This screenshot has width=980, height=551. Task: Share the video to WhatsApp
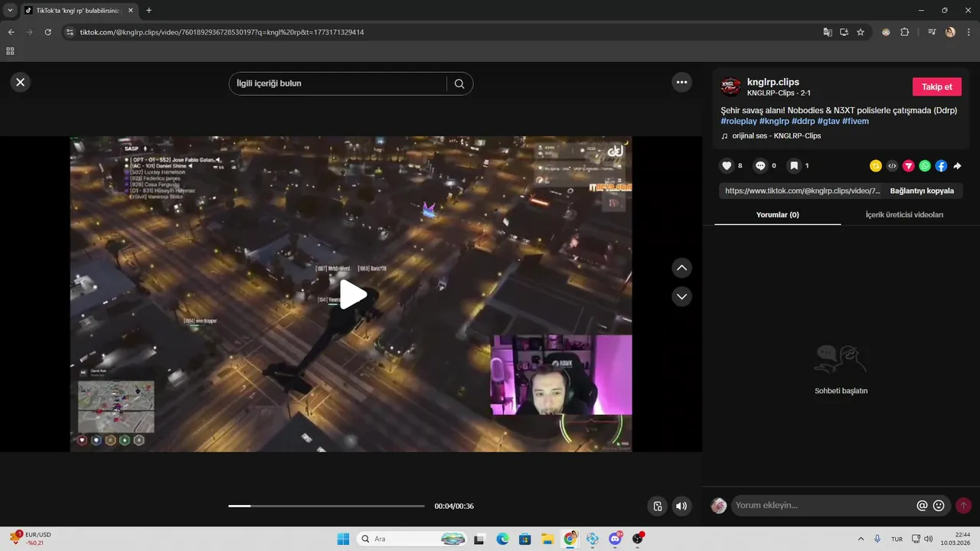click(x=925, y=165)
